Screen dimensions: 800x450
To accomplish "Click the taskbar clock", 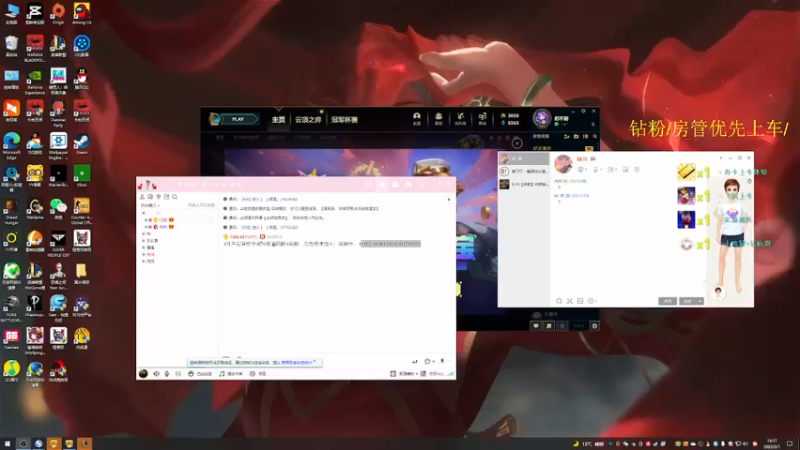I will [x=772, y=443].
